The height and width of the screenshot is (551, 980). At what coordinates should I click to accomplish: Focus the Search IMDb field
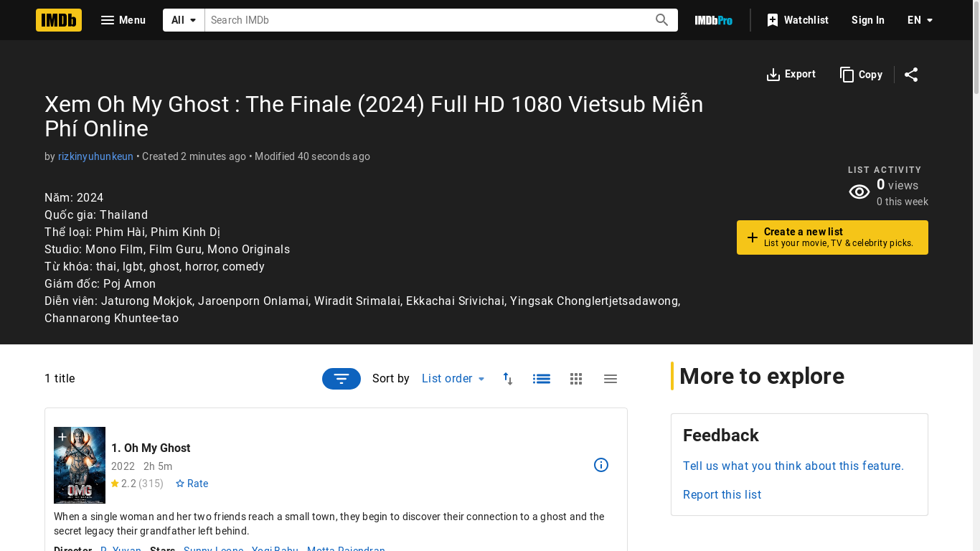click(x=427, y=20)
